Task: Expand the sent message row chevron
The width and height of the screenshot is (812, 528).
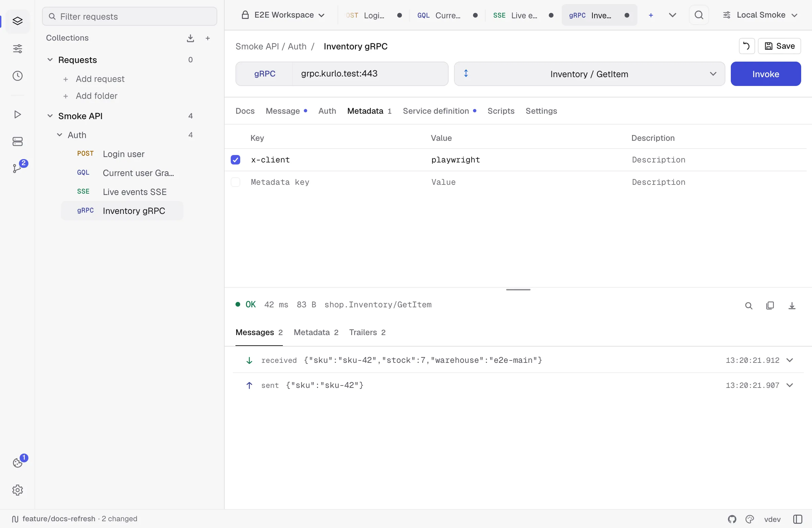Action: 789,385
